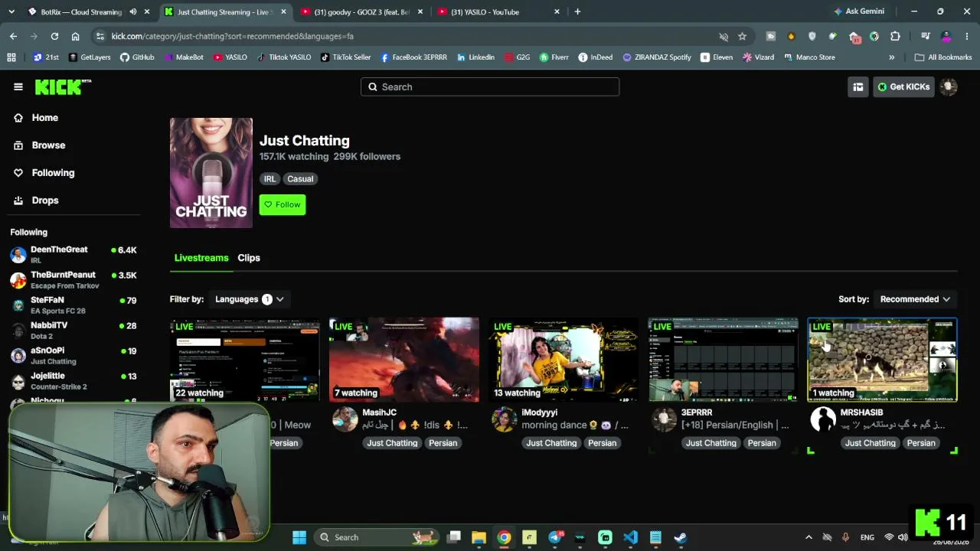Image resolution: width=980 pixels, height=551 pixels.
Task: Expand the Languages filter dropdown
Action: click(249, 299)
